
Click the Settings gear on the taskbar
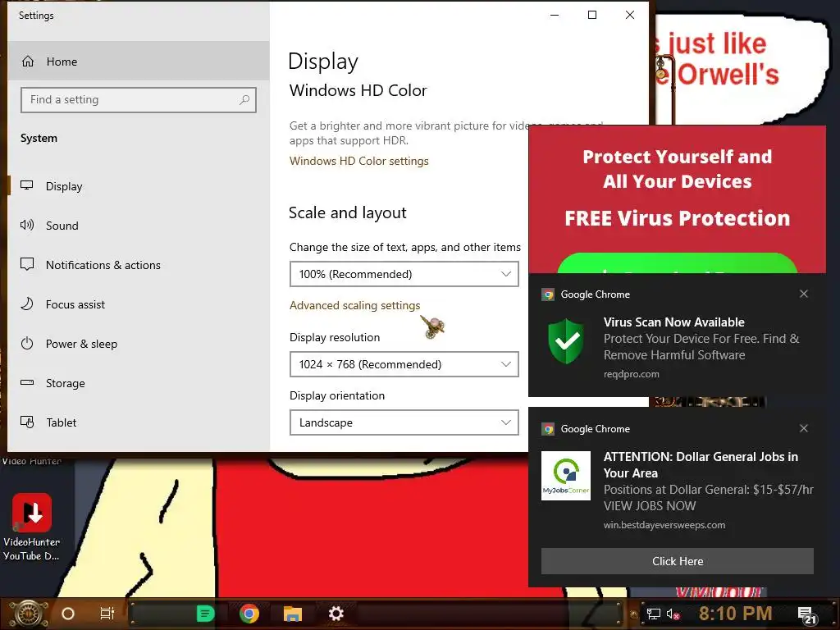336,614
